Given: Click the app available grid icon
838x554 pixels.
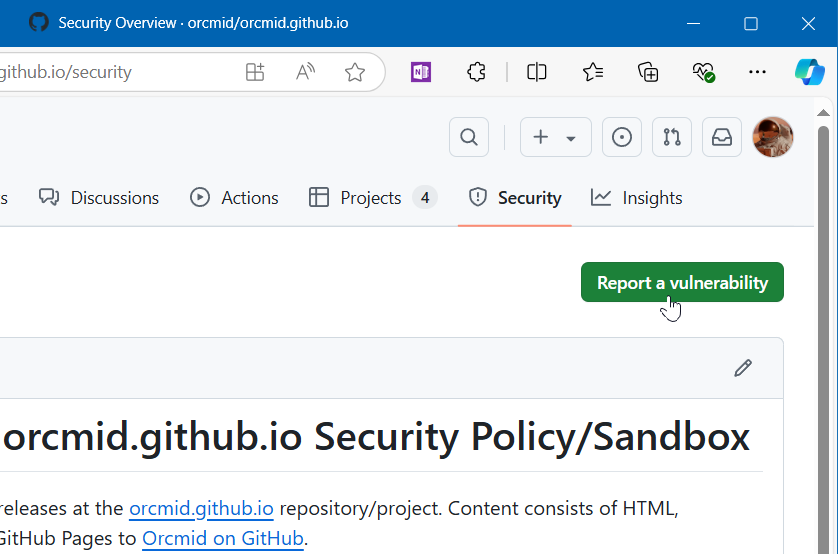Looking at the screenshot, I should coord(255,72).
